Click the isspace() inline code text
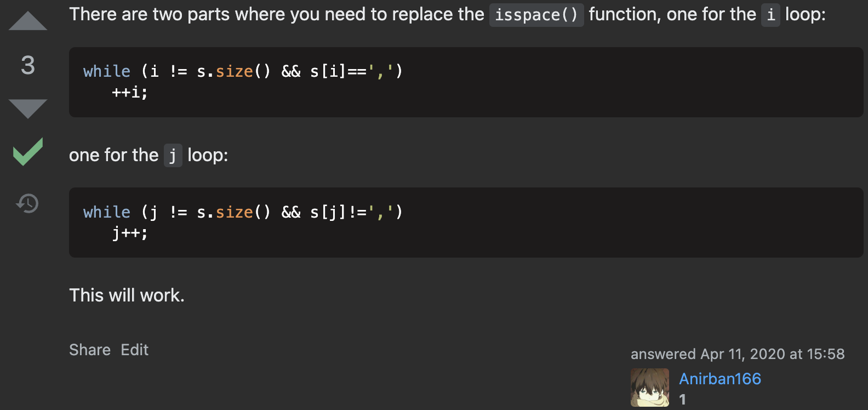 pyautogui.click(x=536, y=15)
